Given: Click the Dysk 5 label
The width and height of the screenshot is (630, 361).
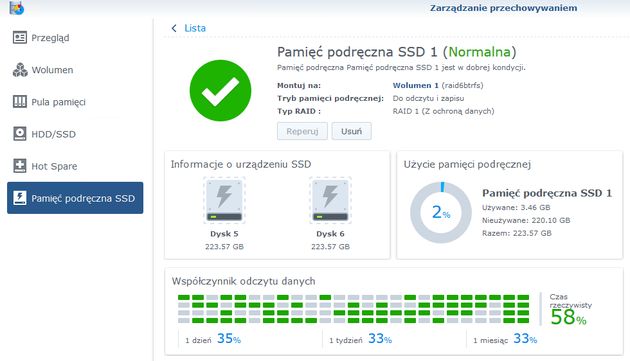Looking at the screenshot, I should 224,234.
